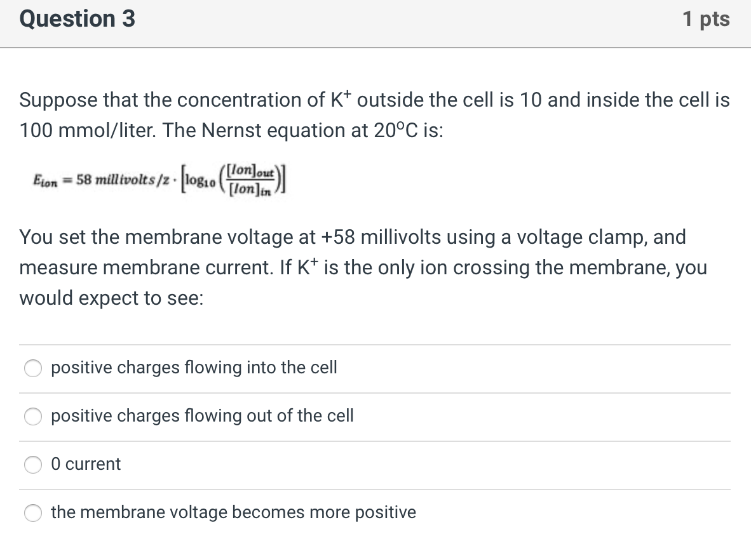Click 'positive charges flowing out of the cell' label
This screenshot has width=751, height=560.
coord(202,416)
